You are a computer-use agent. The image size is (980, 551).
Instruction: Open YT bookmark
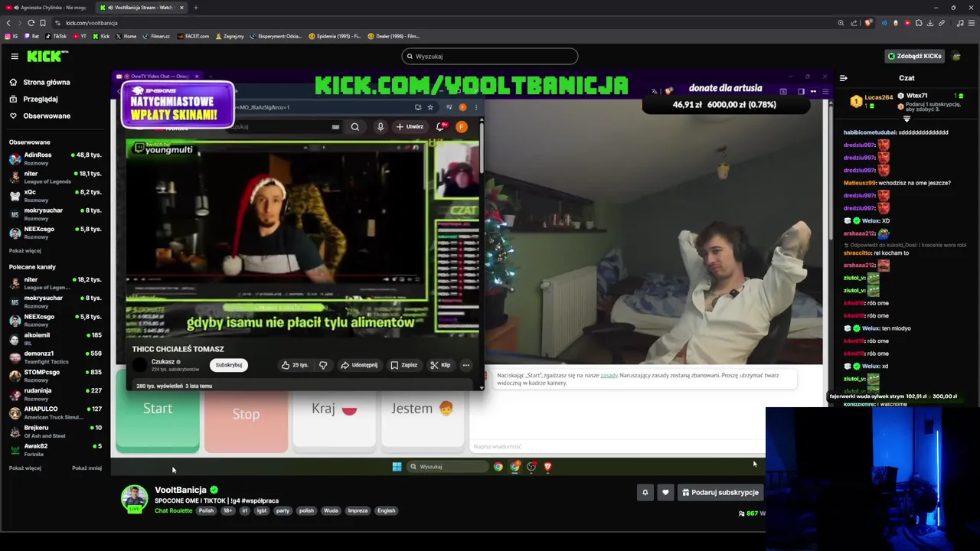[x=80, y=36]
